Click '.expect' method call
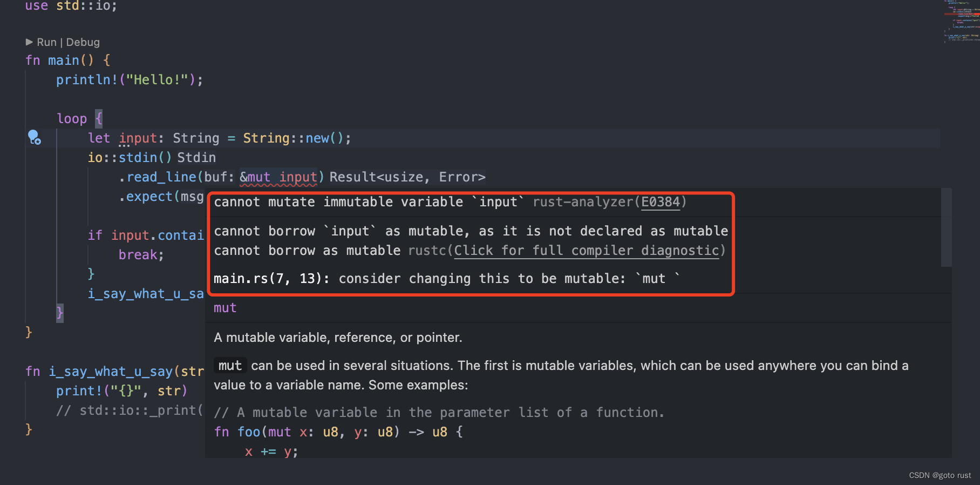 pos(146,197)
